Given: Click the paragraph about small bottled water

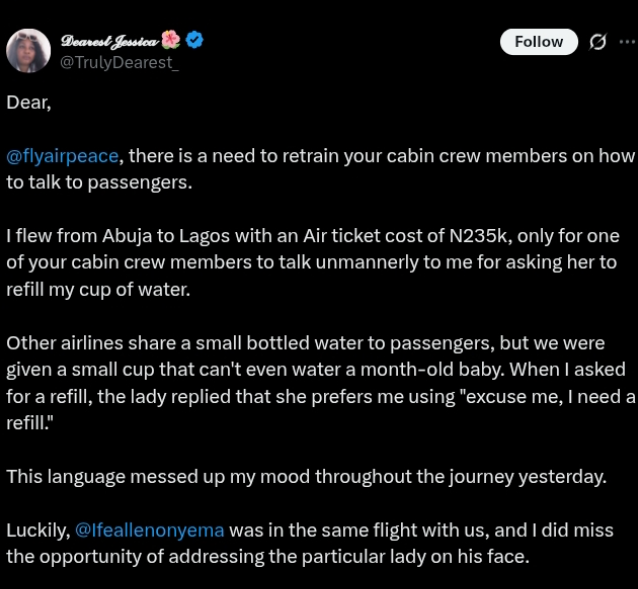Looking at the screenshot, I should point(320,369).
